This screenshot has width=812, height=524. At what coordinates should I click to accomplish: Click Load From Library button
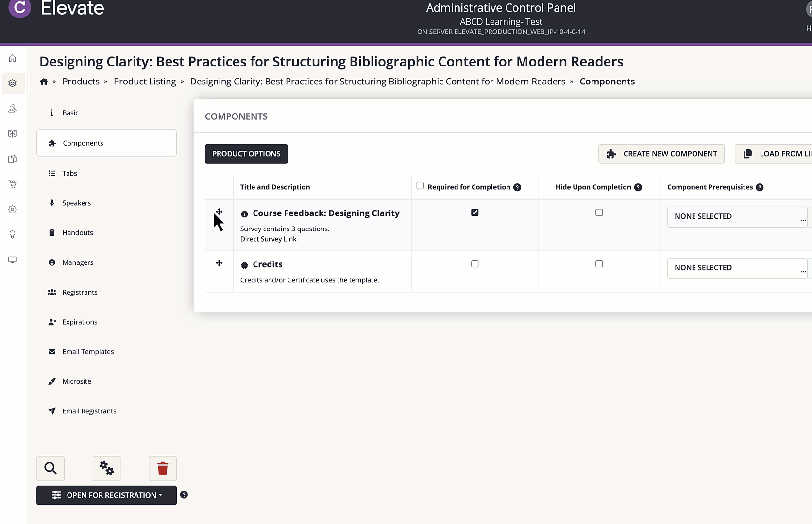click(773, 154)
